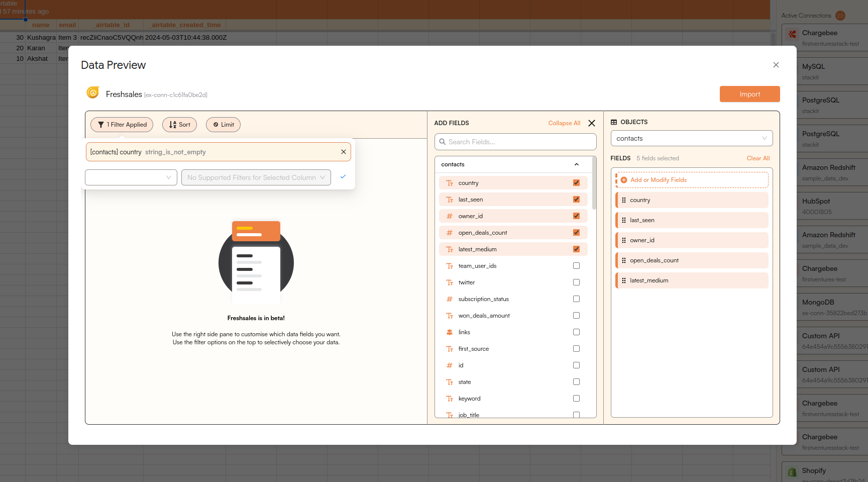Close the Add Fields panel with X
The width and height of the screenshot is (868, 482).
point(592,123)
